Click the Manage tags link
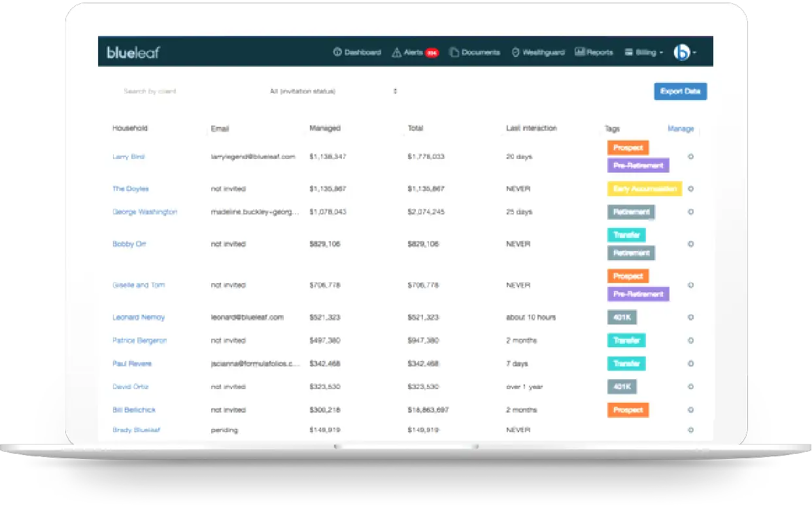The image size is (812, 510). pyautogui.click(x=681, y=129)
